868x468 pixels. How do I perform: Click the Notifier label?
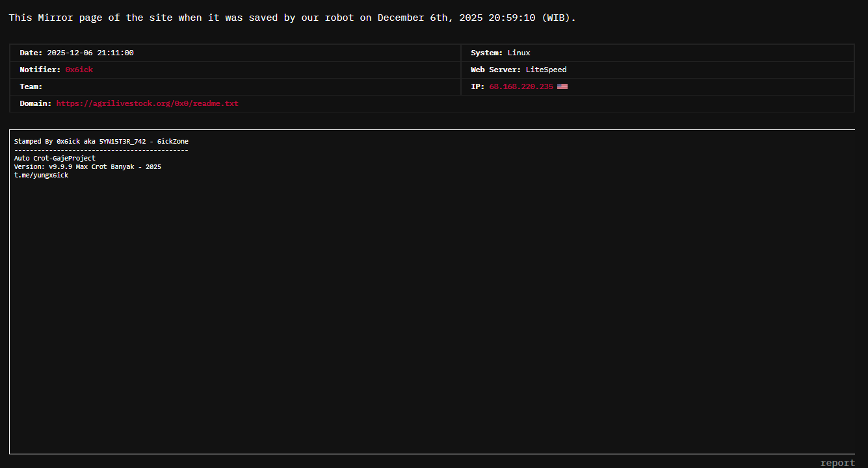pyautogui.click(x=40, y=70)
